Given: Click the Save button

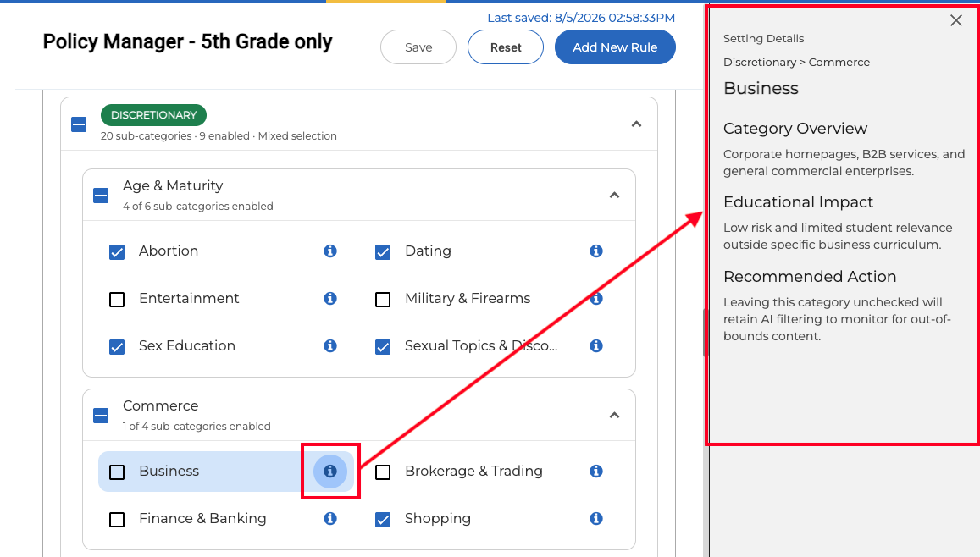Looking at the screenshot, I should point(418,47).
